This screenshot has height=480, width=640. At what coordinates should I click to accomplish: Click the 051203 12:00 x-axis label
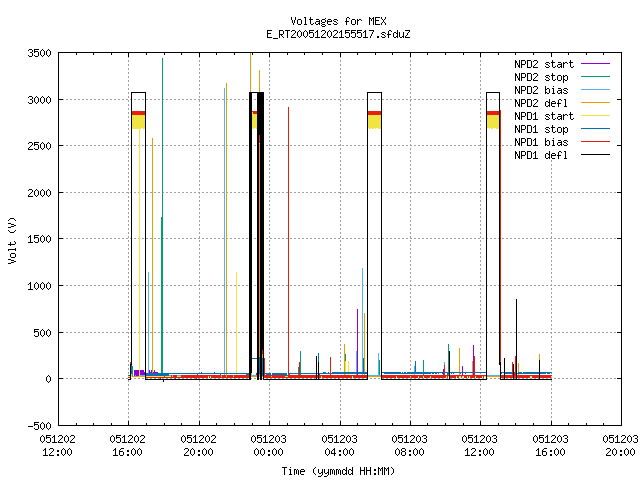click(480, 445)
